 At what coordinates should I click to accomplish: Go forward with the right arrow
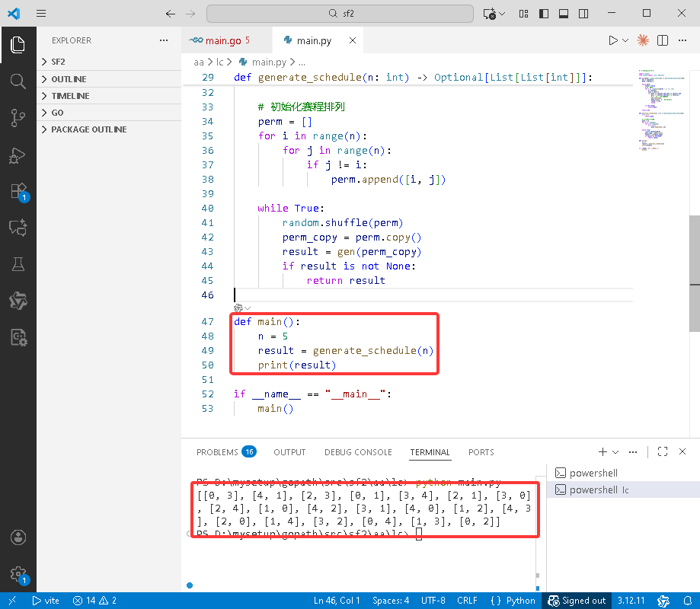[x=190, y=14]
